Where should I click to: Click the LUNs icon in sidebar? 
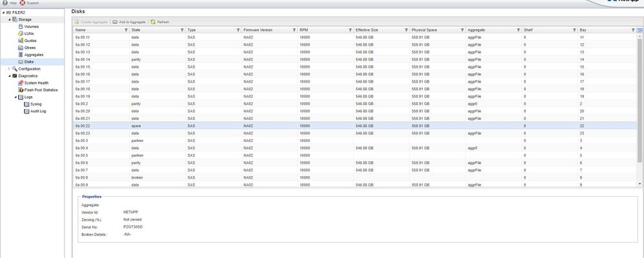(21, 34)
